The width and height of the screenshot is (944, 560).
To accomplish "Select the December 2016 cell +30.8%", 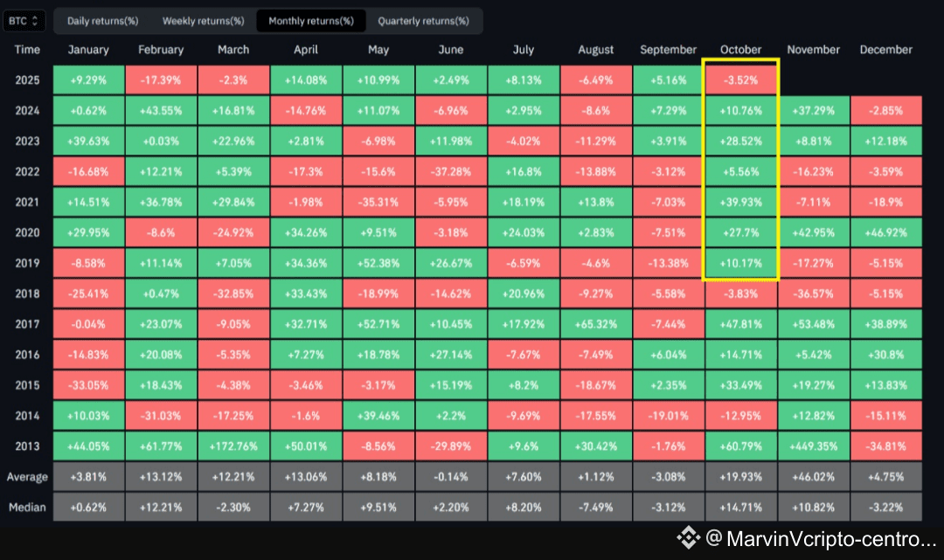I will tap(885, 355).
